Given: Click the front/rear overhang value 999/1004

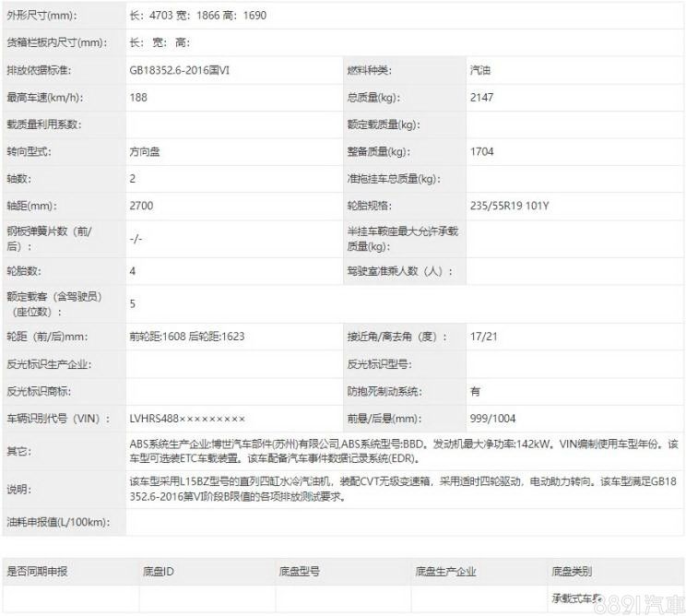Looking at the screenshot, I should click(x=493, y=419).
